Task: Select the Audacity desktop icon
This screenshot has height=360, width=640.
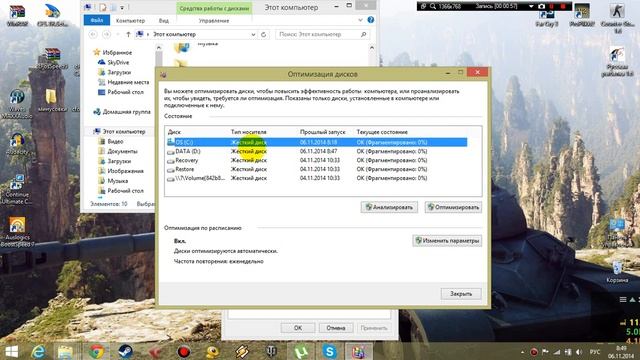Action: (x=17, y=144)
